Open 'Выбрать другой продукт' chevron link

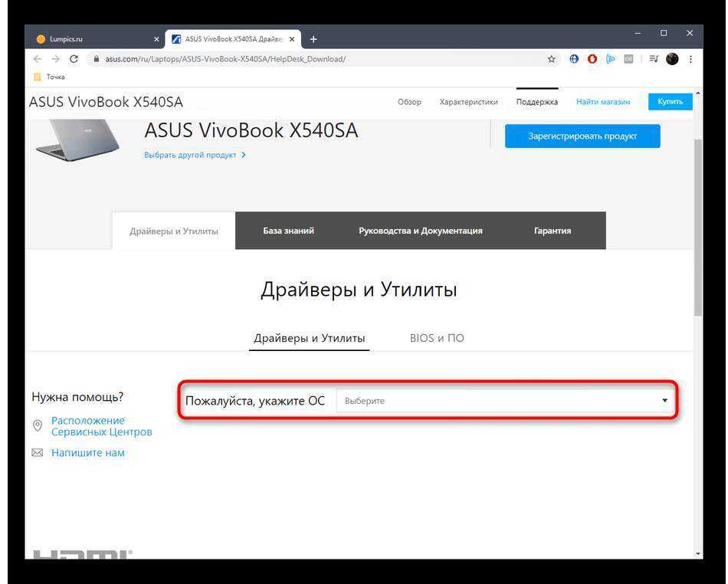tap(195, 155)
